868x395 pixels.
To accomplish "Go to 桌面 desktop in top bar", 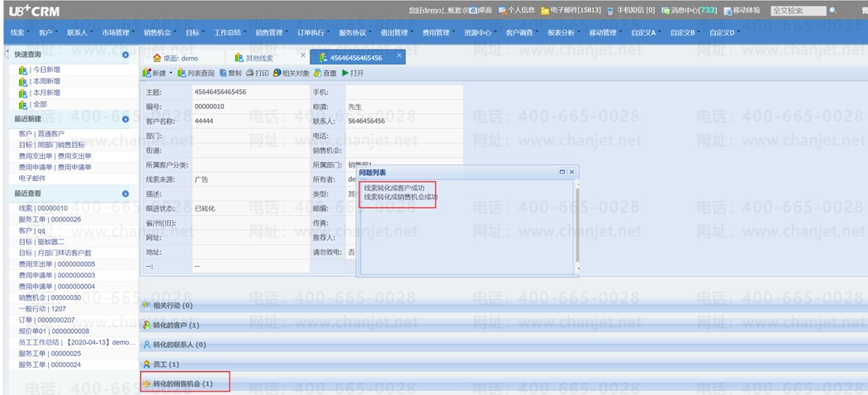I will [480, 10].
